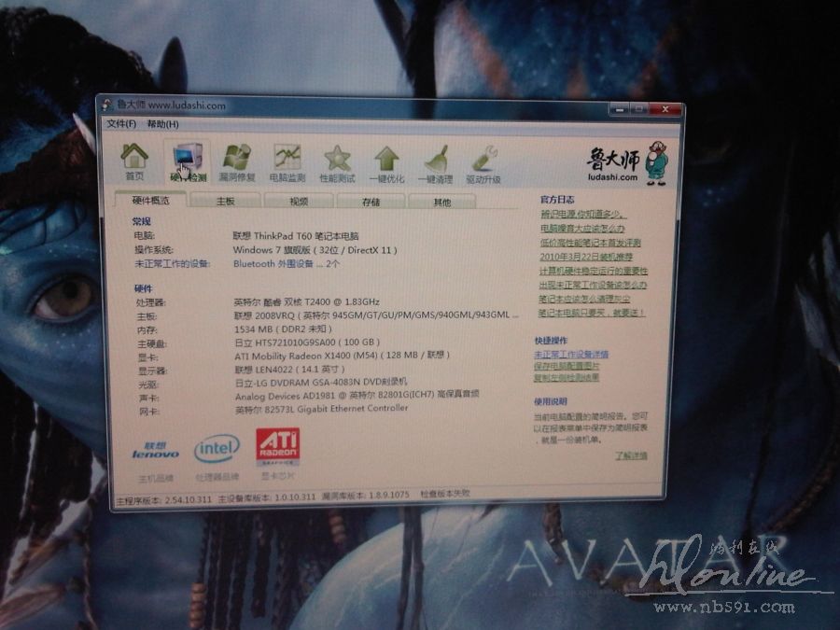Click the 日立 HTS721010G9SA00 hard disk text

[307, 342]
